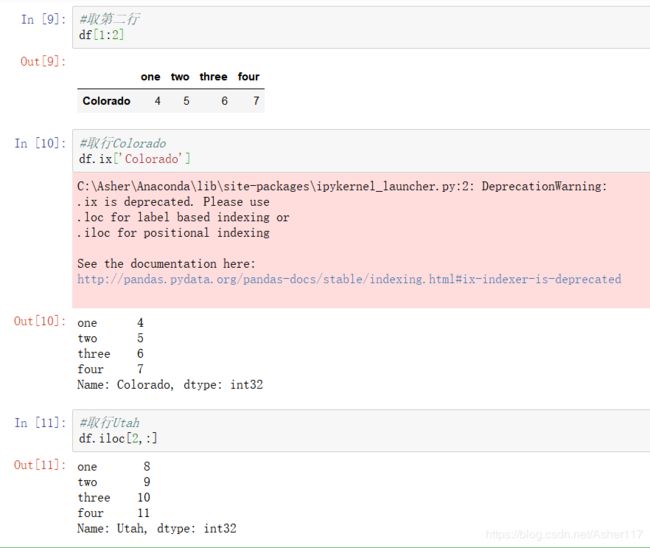Viewport: 650px width, 548px height.
Task: Select the In [11] cell prompt
Action: (x=40, y=423)
